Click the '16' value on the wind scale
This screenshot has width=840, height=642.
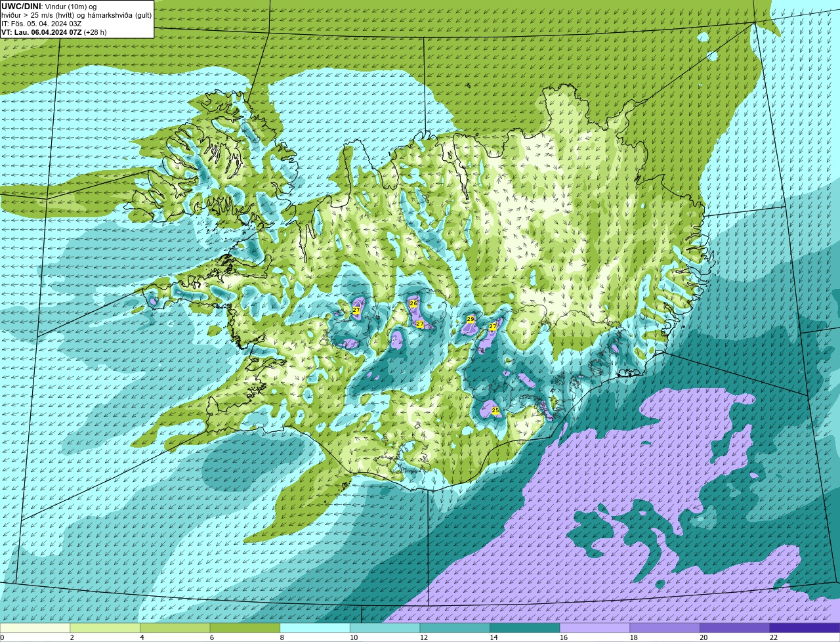pos(564,637)
